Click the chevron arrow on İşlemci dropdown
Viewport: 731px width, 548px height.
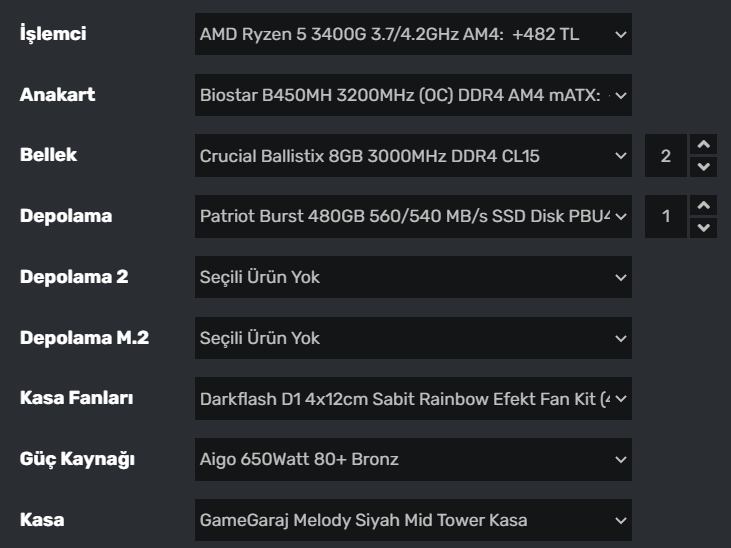click(x=621, y=35)
